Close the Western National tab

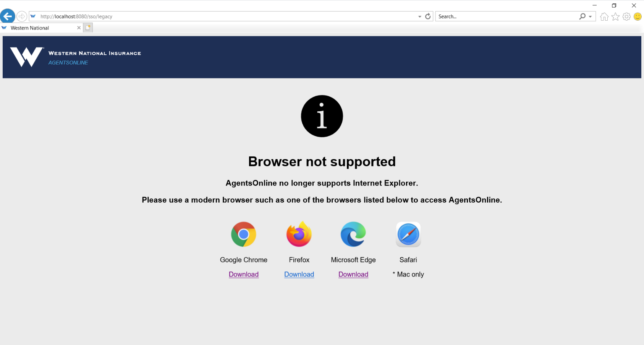pyautogui.click(x=79, y=28)
